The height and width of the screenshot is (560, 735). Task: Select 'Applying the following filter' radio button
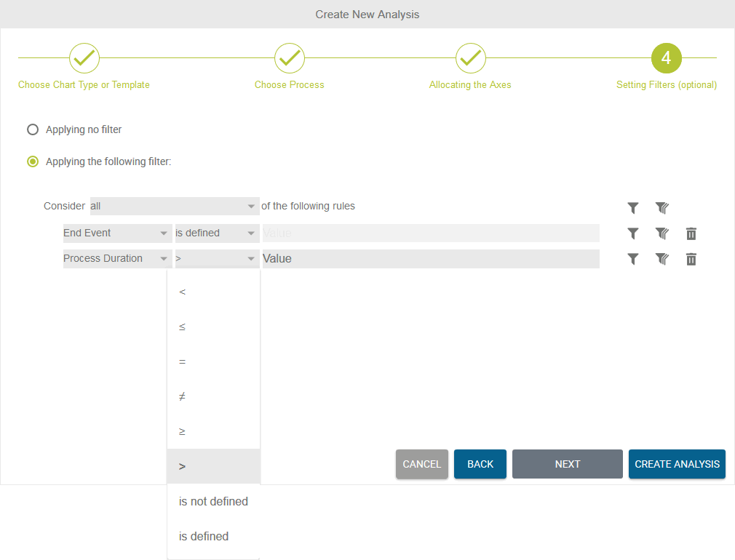(33, 161)
